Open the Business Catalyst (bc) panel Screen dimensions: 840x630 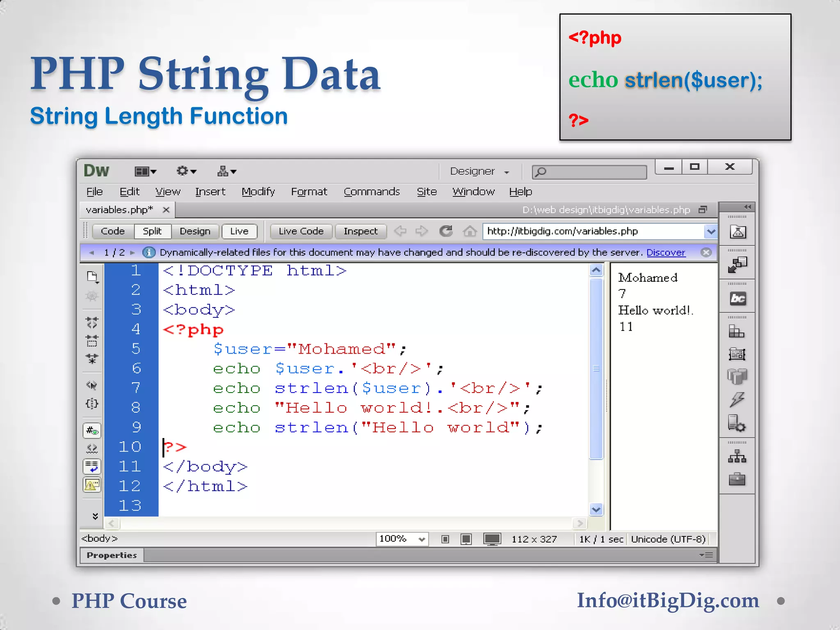coord(738,299)
